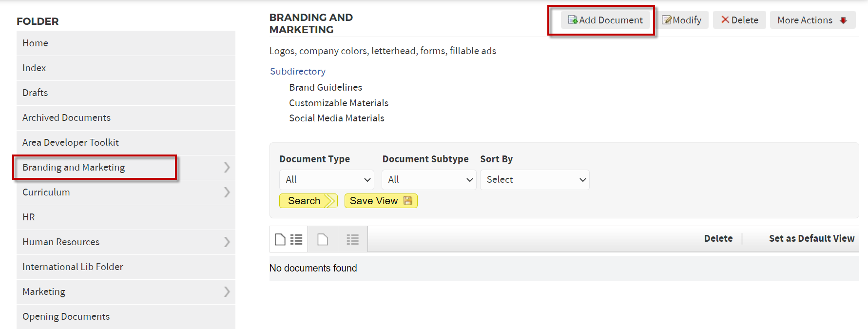Click the Document Subtype label
Viewport: 868px width, 329px height.
(x=425, y=159)
